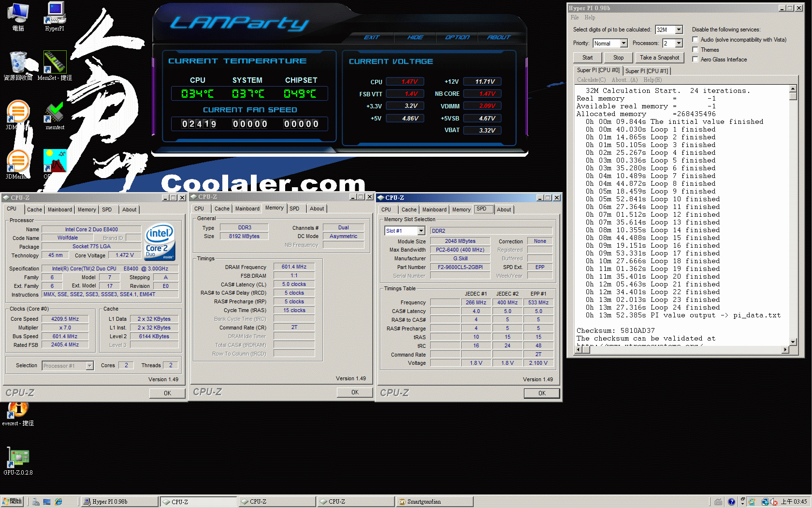Open the pi digits 32M dropdown
This screenshot has width=812, height=508.
679,30
